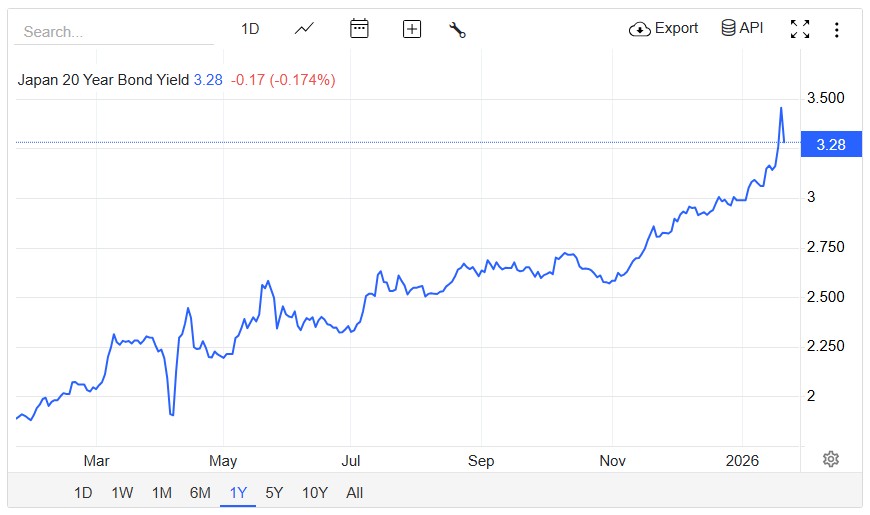This screenshot has width=870, height=515.
Task: Click the chart type line icon
Action: point(305,29)
